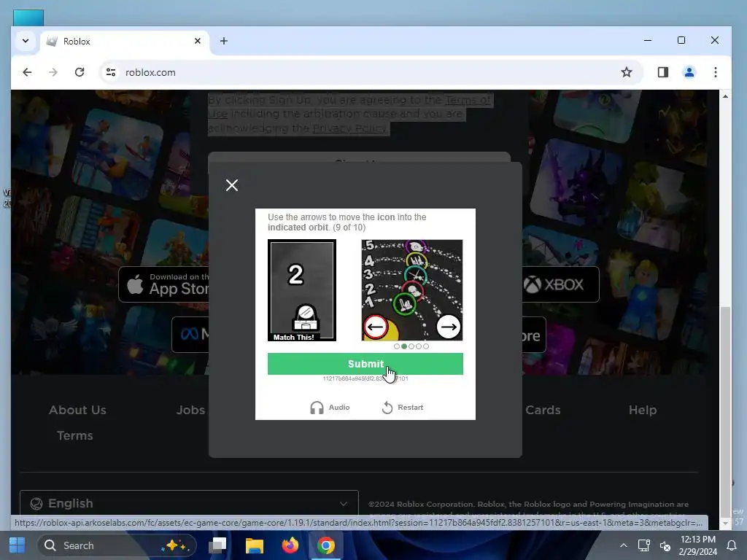Open the Terms footer link
Image resolution: width=747 pixels, height=560 pixels.
coord(75,436)
